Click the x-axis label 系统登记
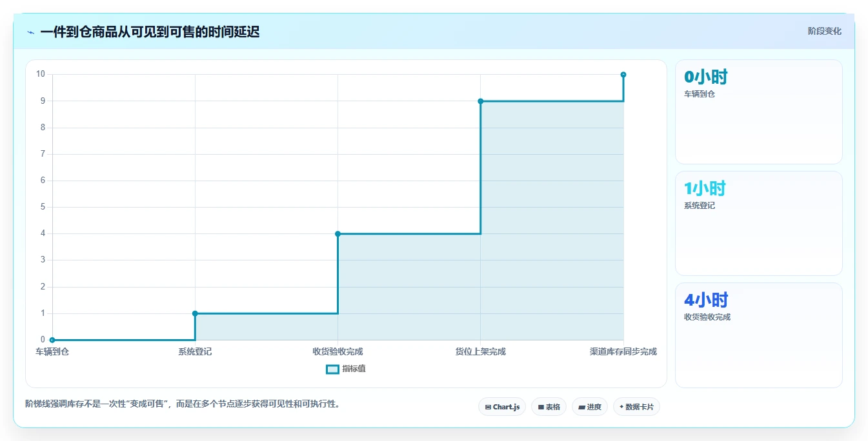The width and height of the screenshot is (868, 441). click(x=195, y=351)
